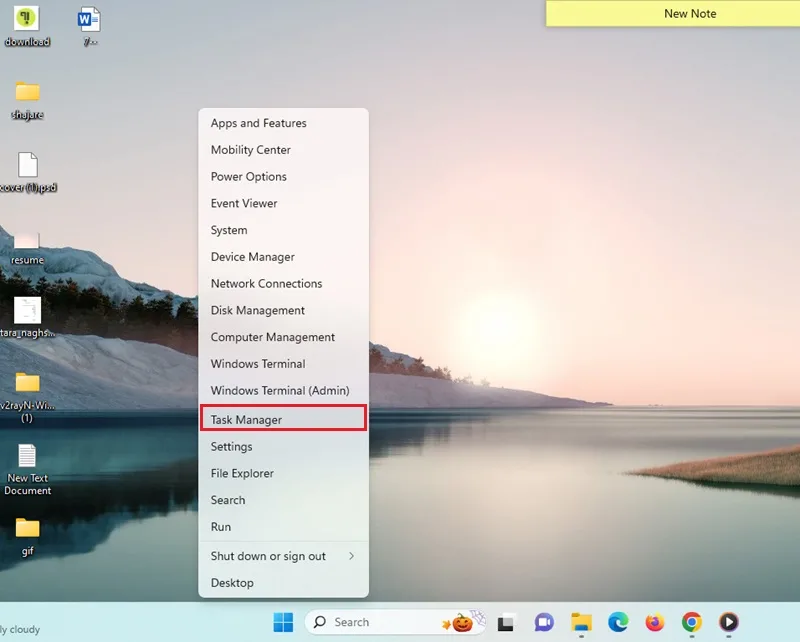Viewport: 800px width, 642px height.
Task: Select the New Text Document file
Action: tap(27, 470)
